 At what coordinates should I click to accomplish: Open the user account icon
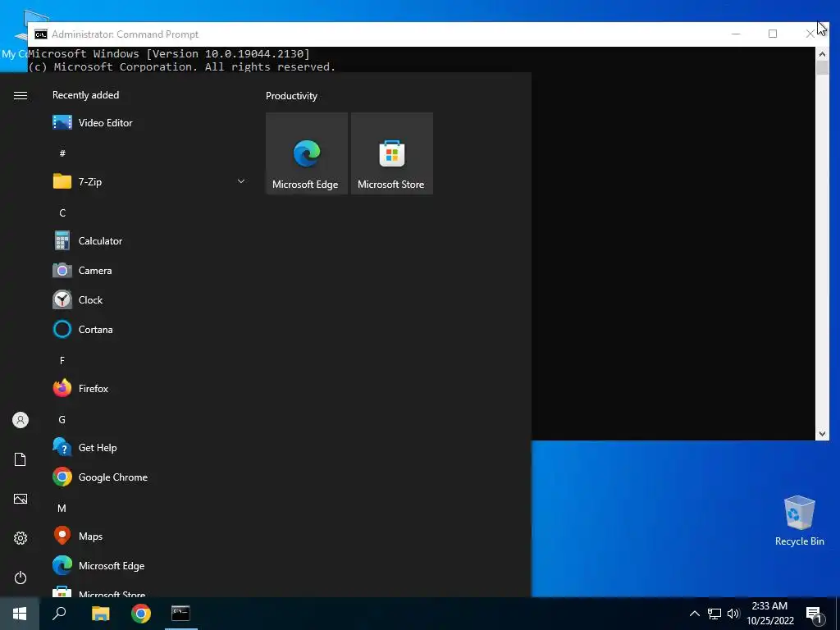21,420
